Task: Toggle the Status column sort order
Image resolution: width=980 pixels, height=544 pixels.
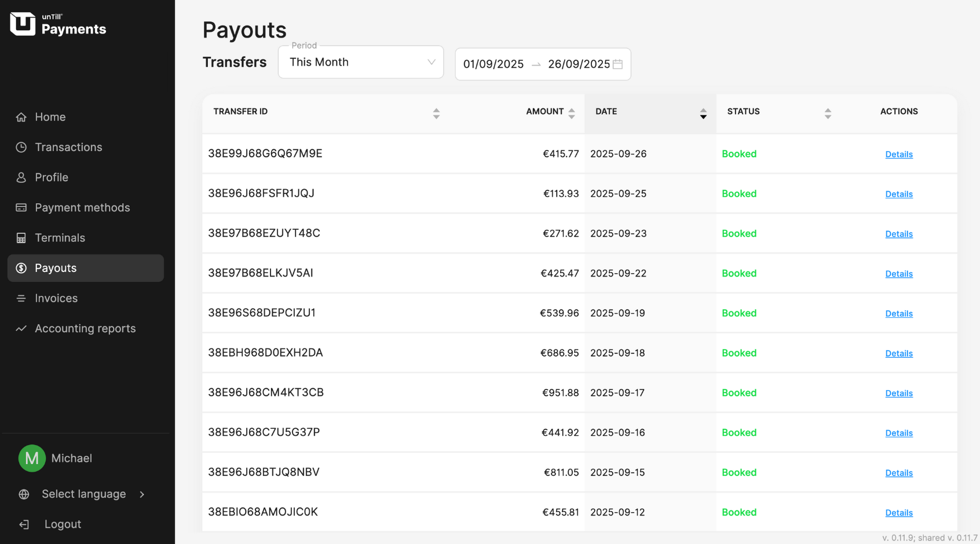Action: point(828,113)
